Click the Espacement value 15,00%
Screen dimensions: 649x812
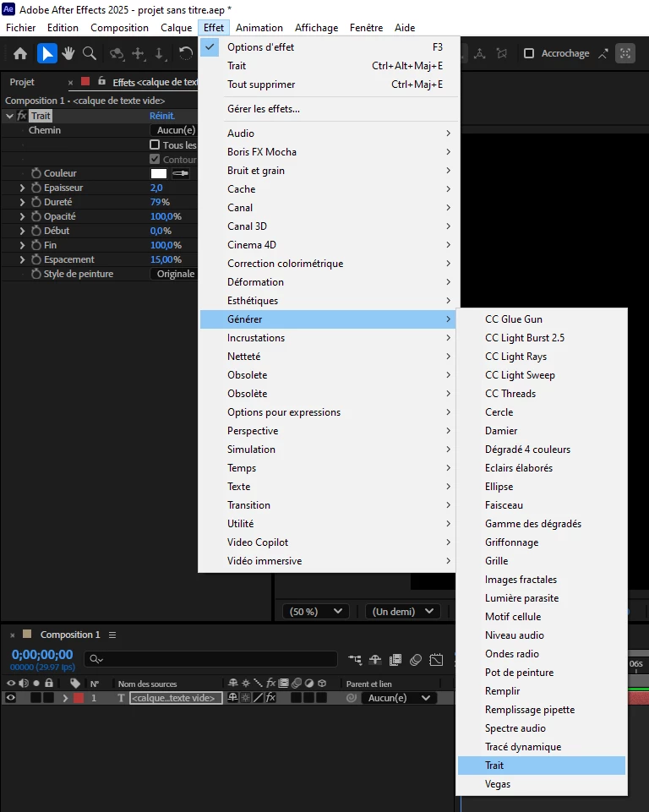(166, 259)
